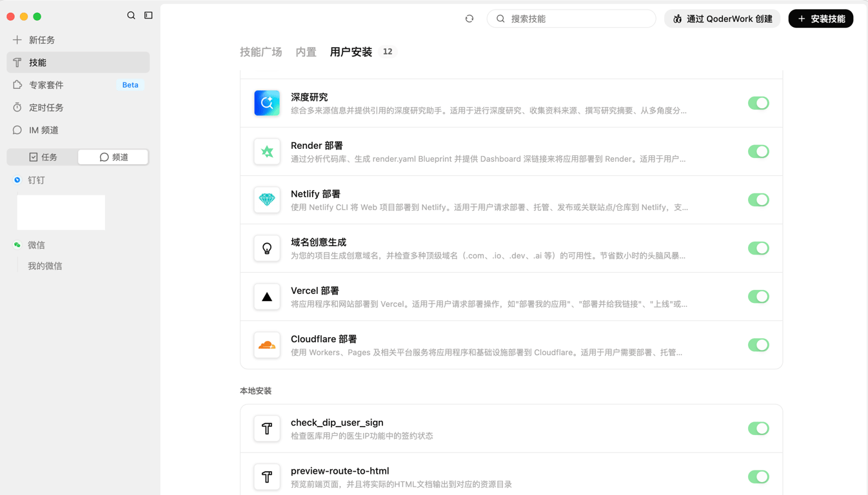Click the 搜索技能 search field
Image resolution: width=868 pixels, height=495 pixels.
coord(571,19)
